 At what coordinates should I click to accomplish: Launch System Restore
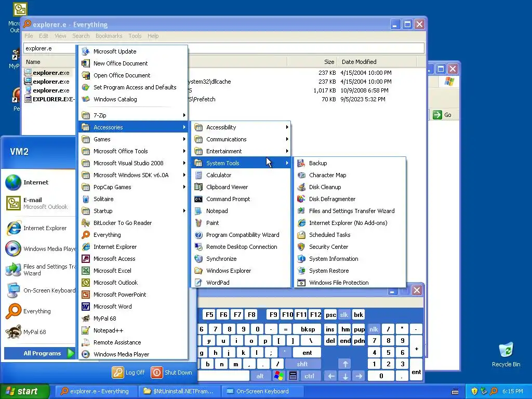point(350,271)
